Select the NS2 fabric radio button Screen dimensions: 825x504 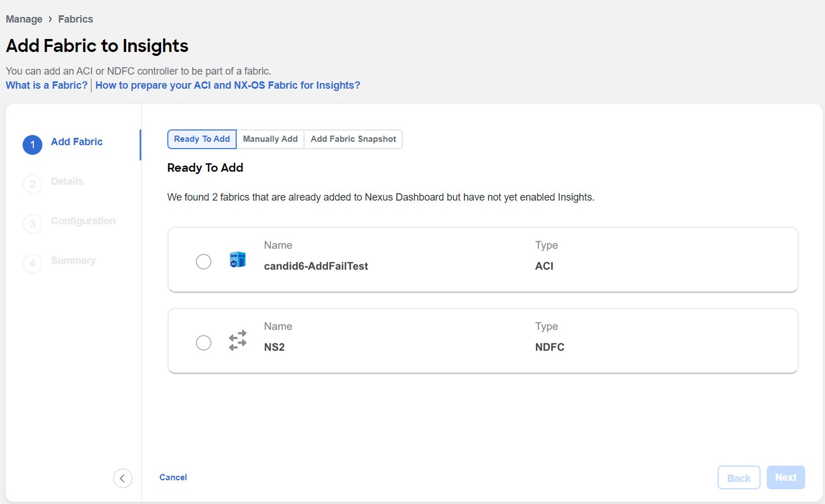203,342
